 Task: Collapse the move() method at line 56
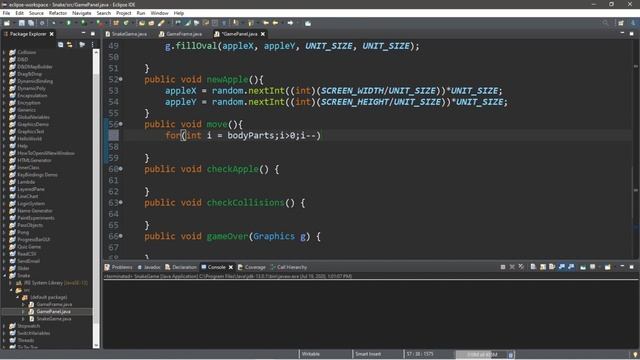pos(120,124)
